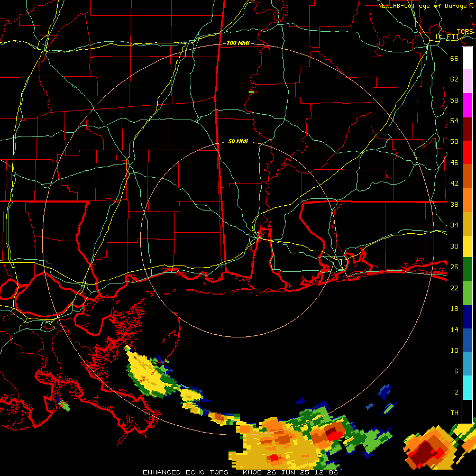Click the ENHANCED ECHO TOPS caption text
Screen dimensions: 476x476
click(186, 472)
